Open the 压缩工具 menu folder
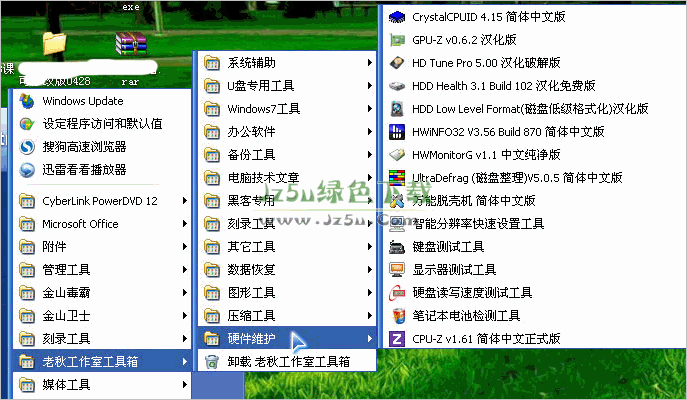The image size is (687, 400). click(x=287, y=315)
